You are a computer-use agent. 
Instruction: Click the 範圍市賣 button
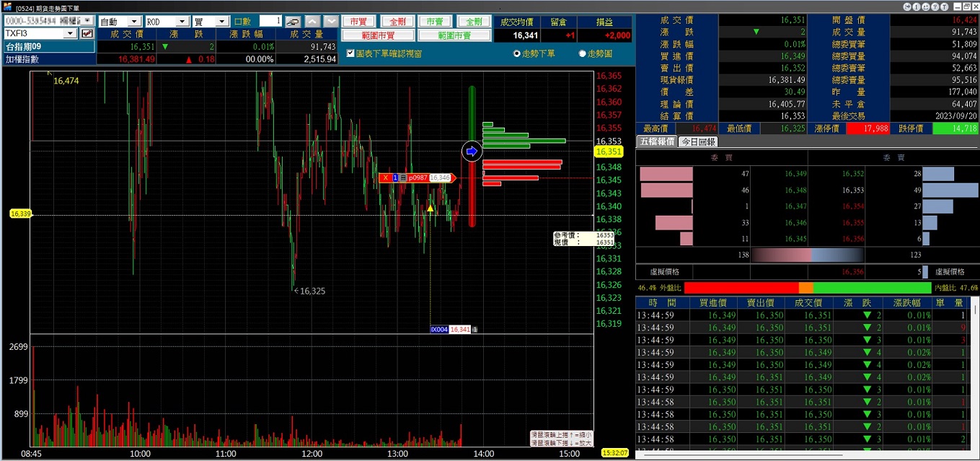454,35
